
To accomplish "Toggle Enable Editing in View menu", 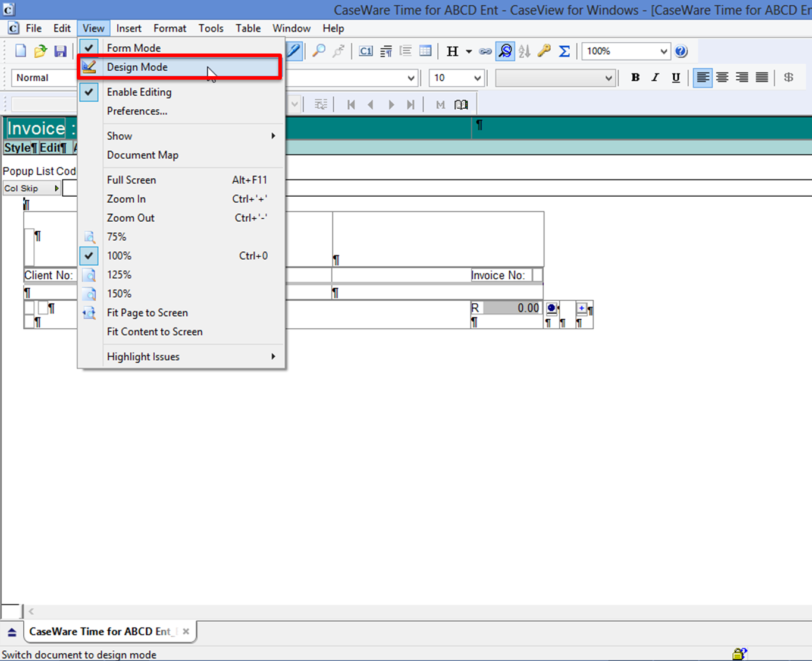I will pyautogui.click(x=139, y=92).
